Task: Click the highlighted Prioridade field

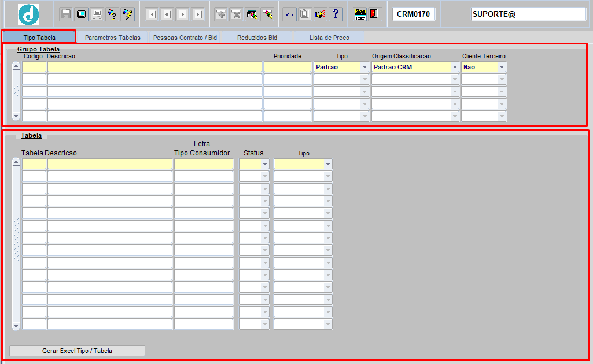Action: (288, 67)
